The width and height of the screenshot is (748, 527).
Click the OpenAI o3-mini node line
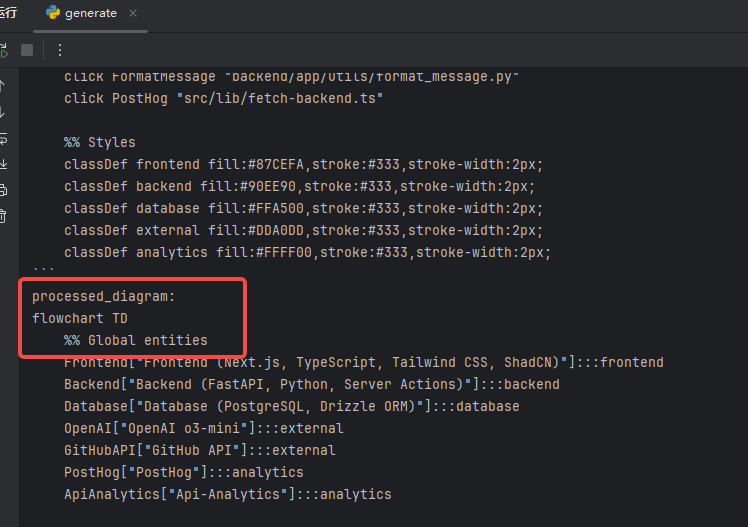point(204,428)
